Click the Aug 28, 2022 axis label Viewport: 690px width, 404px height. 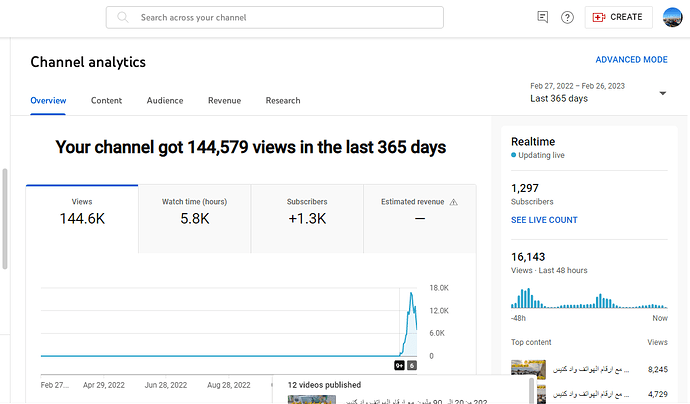tap(229, 385)
